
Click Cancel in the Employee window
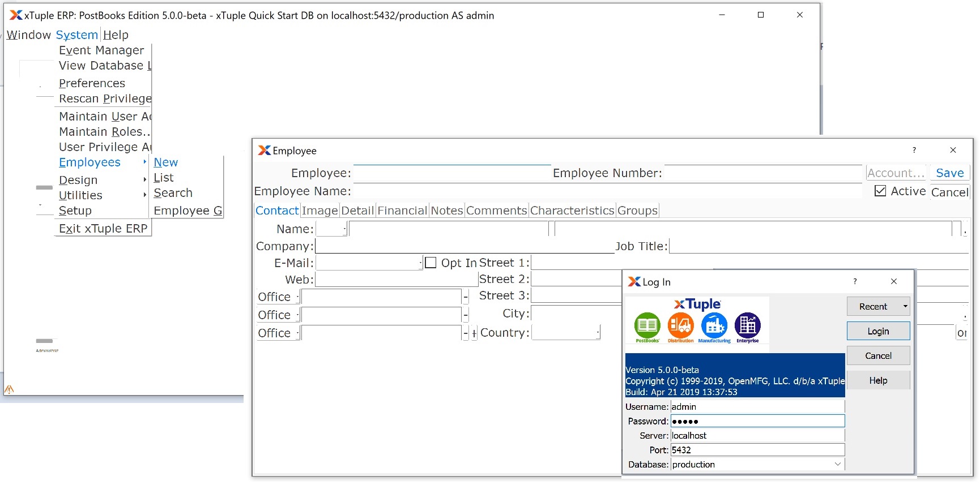[950, 192]
